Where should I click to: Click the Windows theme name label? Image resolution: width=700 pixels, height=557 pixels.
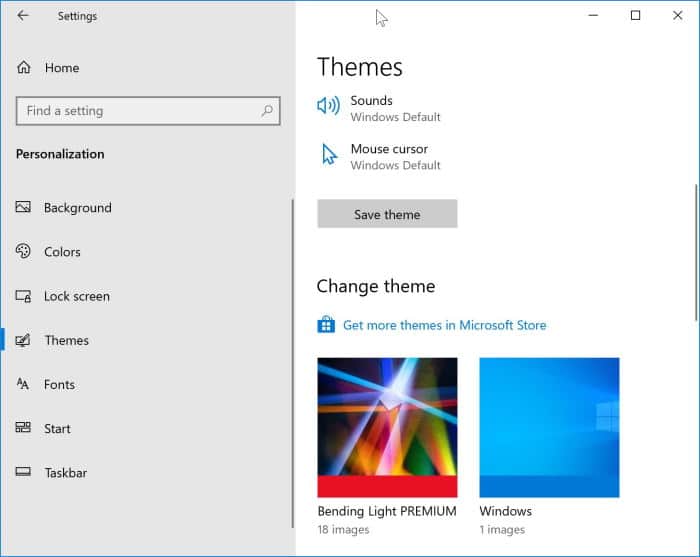click(505, 511)
